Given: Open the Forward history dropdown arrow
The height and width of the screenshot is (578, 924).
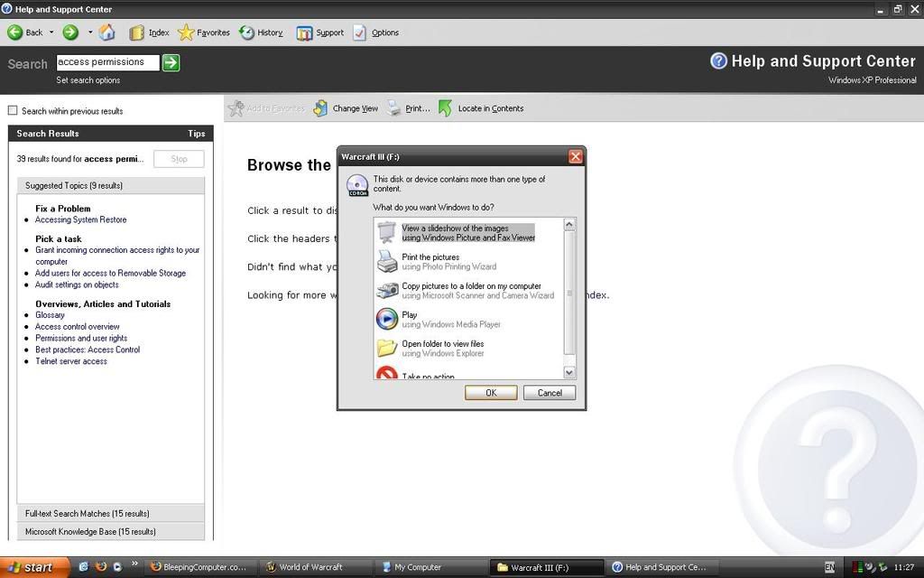Looking at the screenshot, I should [90, 33].
